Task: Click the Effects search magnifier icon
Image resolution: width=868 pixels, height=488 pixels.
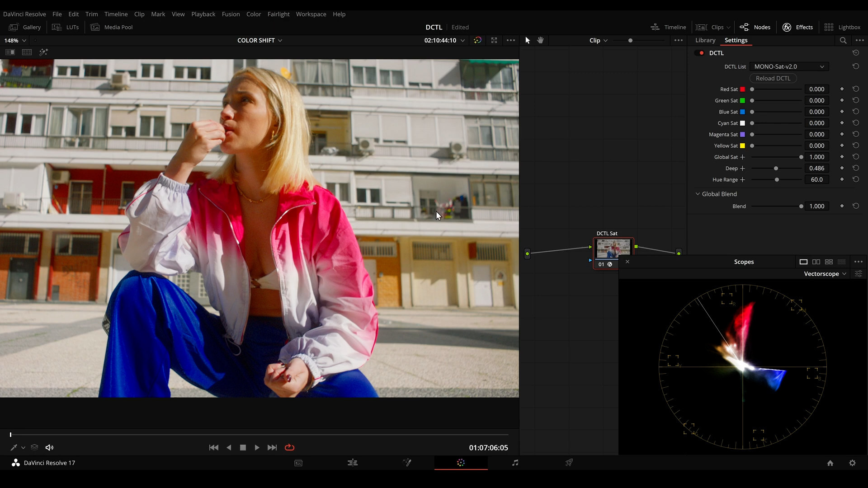Action: [x=843, y=40]
